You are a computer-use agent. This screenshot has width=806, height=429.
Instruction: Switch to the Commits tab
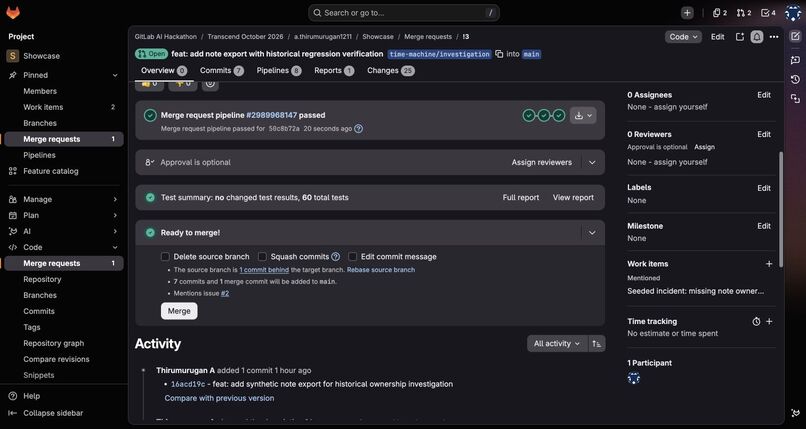[222, 70]
